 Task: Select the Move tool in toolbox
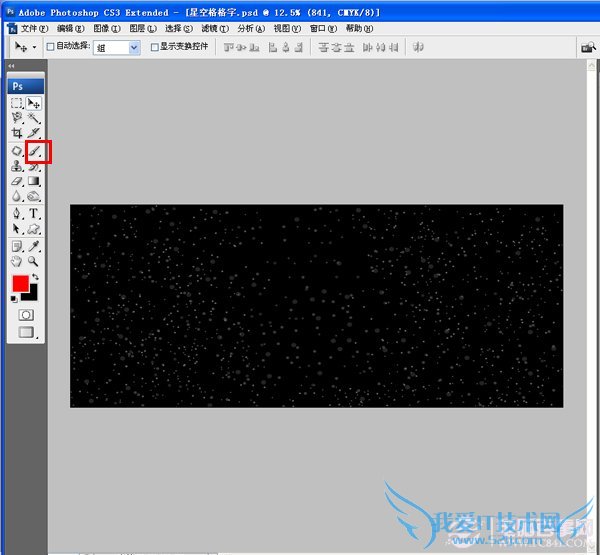(34, 103)
